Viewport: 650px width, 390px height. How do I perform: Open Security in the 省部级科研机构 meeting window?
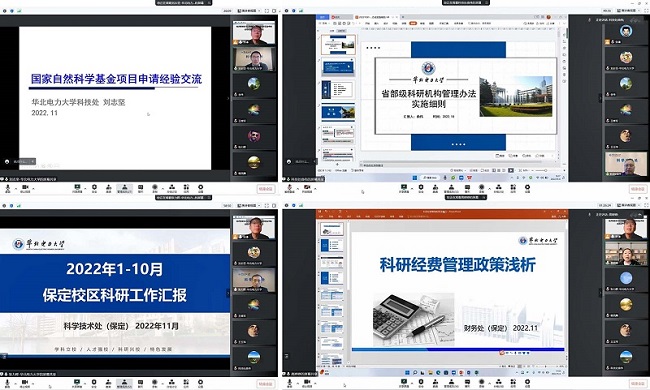pos(421,189)
